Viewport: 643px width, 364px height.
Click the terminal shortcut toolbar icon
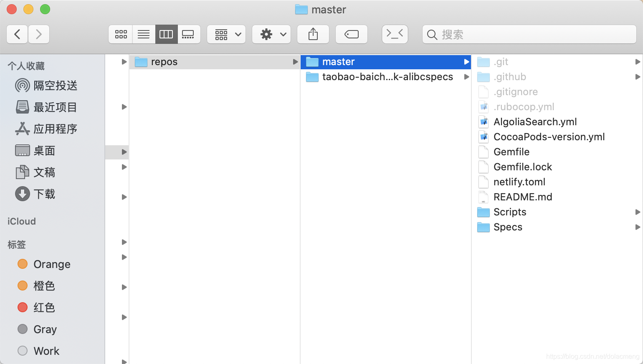point(395,34)
